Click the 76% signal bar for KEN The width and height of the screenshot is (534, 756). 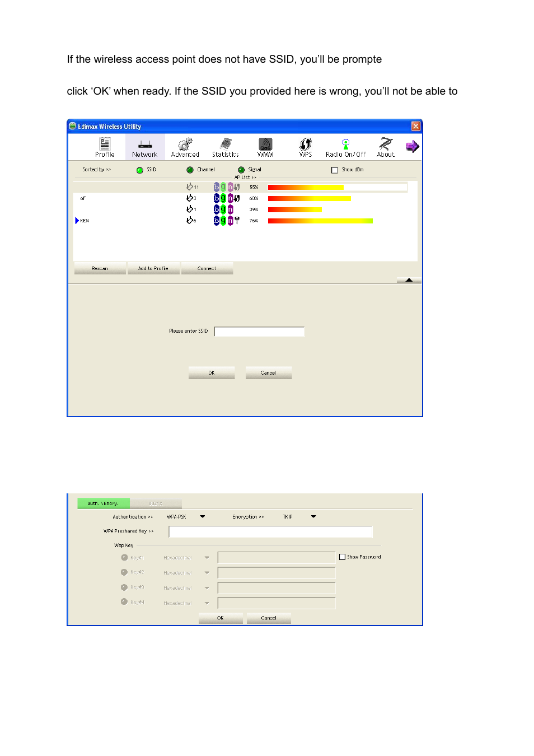pos(320,221)
